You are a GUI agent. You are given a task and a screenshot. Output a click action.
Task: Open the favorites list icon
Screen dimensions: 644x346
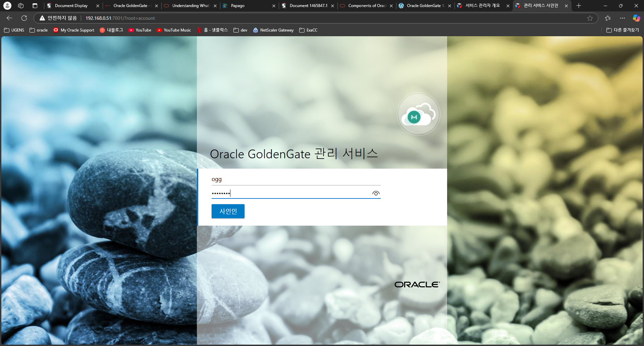[608, 18]
